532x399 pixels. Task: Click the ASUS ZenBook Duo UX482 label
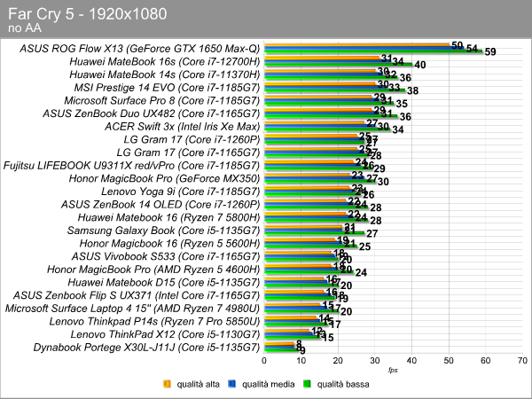coord(151,113)
